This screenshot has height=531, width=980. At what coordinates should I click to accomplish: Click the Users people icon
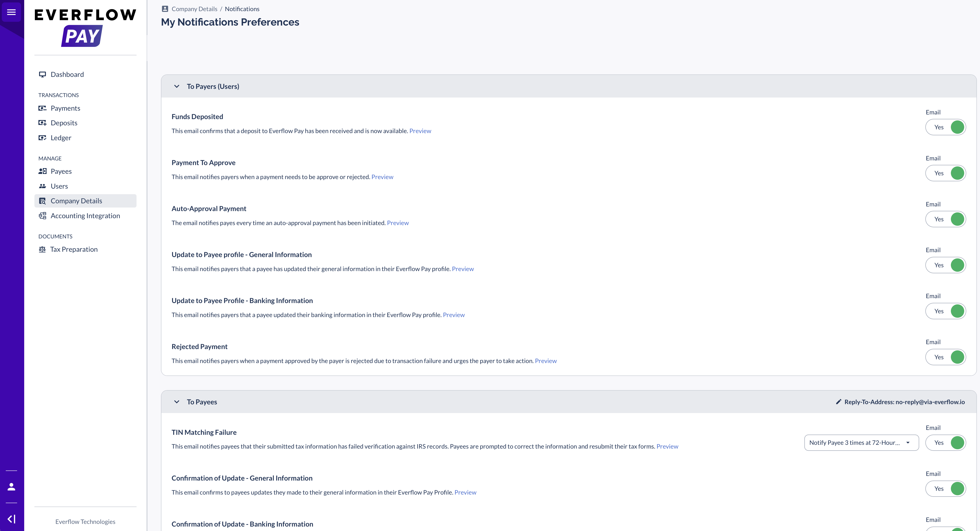[42, 186]
